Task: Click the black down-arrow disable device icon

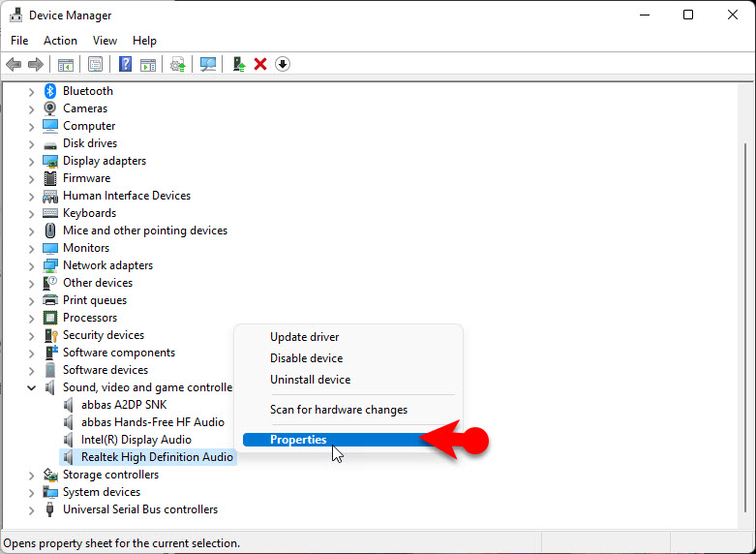Action: (x=283, y=65)
